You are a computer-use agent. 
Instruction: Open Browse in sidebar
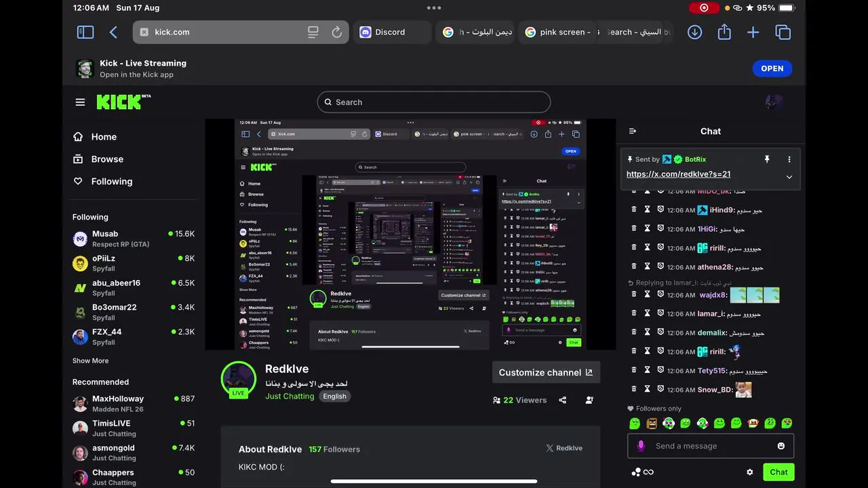point(98,159)
